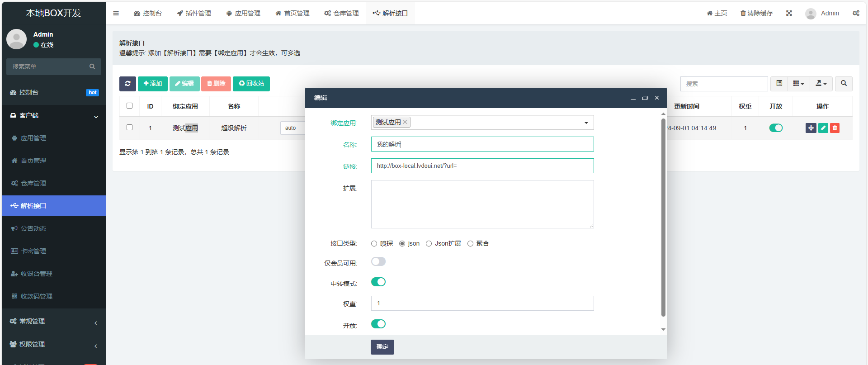Open the export dropdown button
Screen dimensions: 868x365
821,84
